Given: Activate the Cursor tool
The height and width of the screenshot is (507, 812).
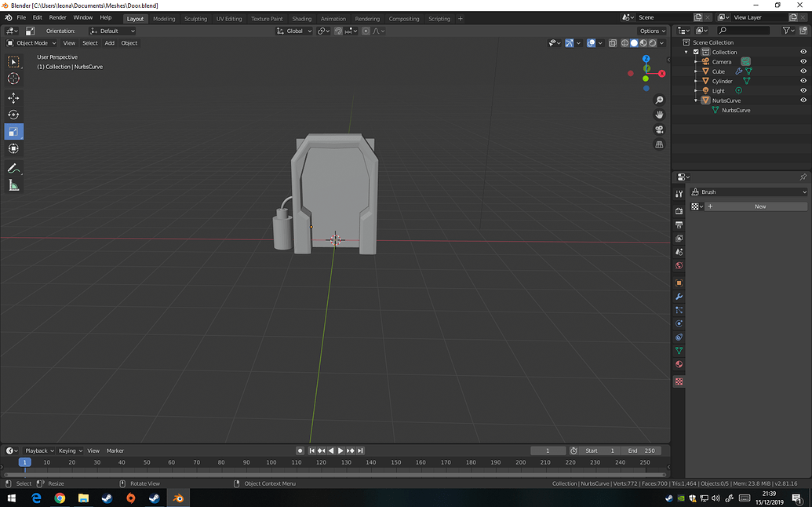Looking at the screenshot, I should [14, 78].
